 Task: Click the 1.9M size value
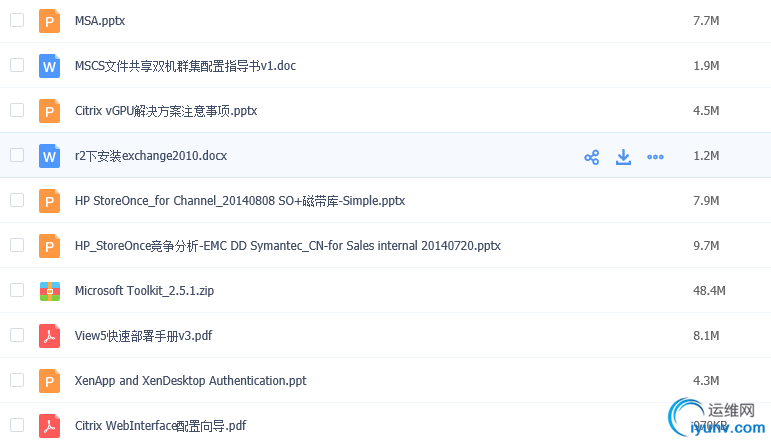click(x=706, y=66)
